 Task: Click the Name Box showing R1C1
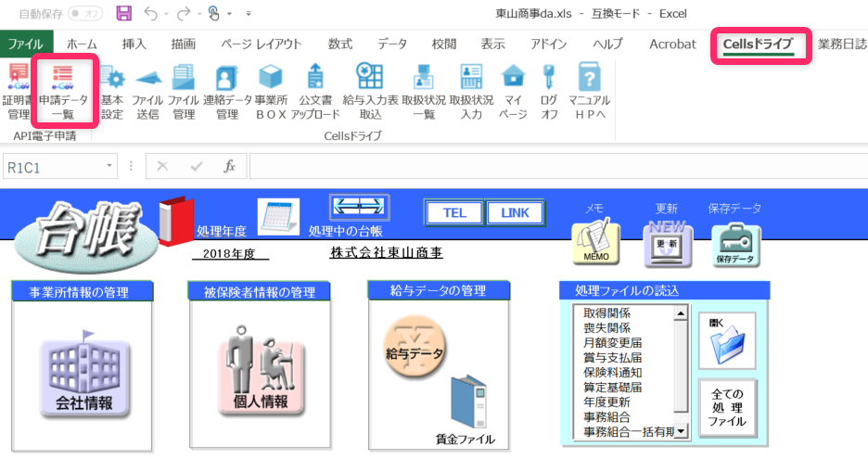click(53, 167)
